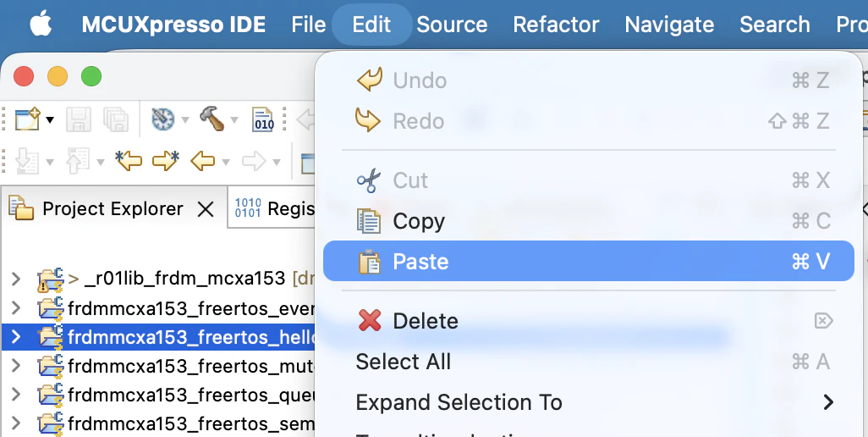Open the Search menu
868x437 pixels.
point(774,25)
